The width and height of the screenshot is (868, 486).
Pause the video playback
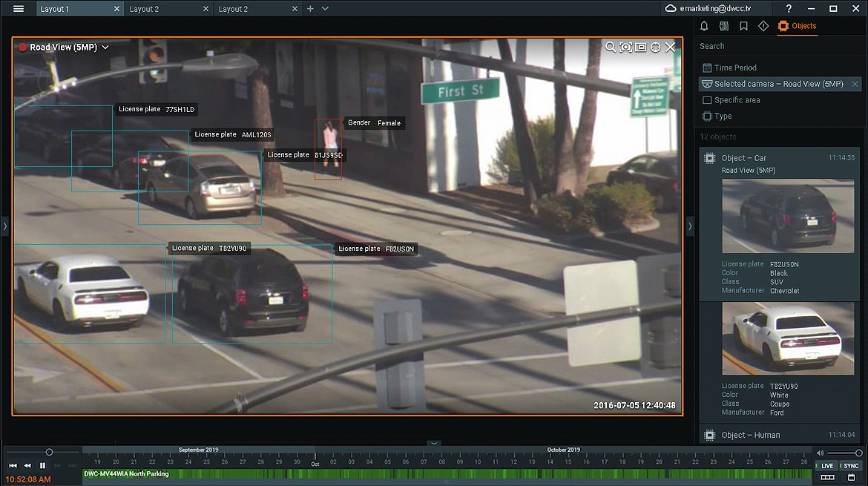42,466
